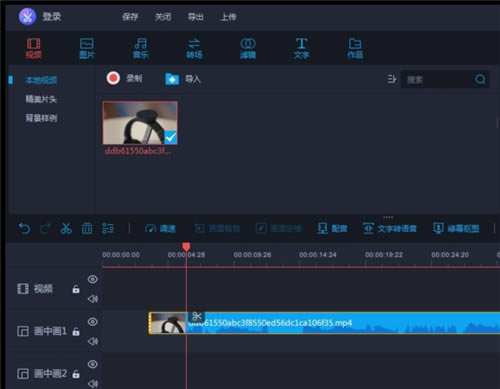This screenshot has height=389, width=500.
Task: Click file name ddb61550abc3f...
Action: pyautogui.click(x=138, y=151)
